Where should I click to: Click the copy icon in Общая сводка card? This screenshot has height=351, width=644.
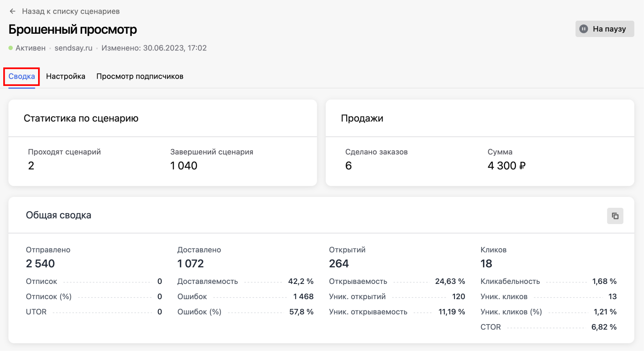[615, 216]
